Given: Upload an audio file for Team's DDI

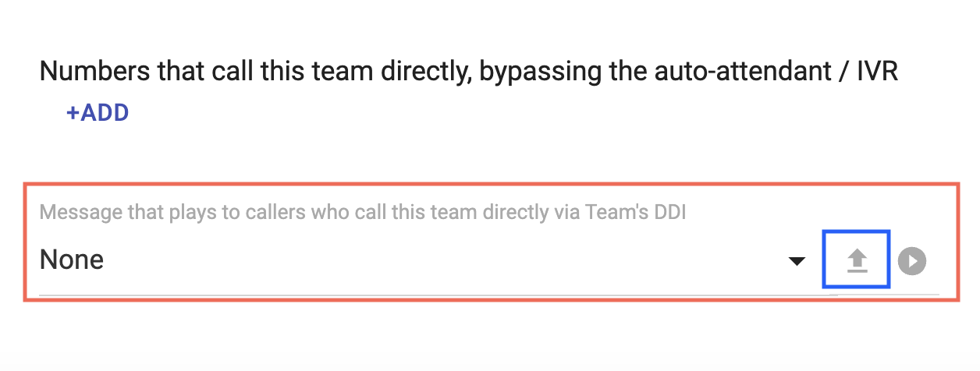Looking at the screenshot, I should pyautogui.click(x=857, y=260).
